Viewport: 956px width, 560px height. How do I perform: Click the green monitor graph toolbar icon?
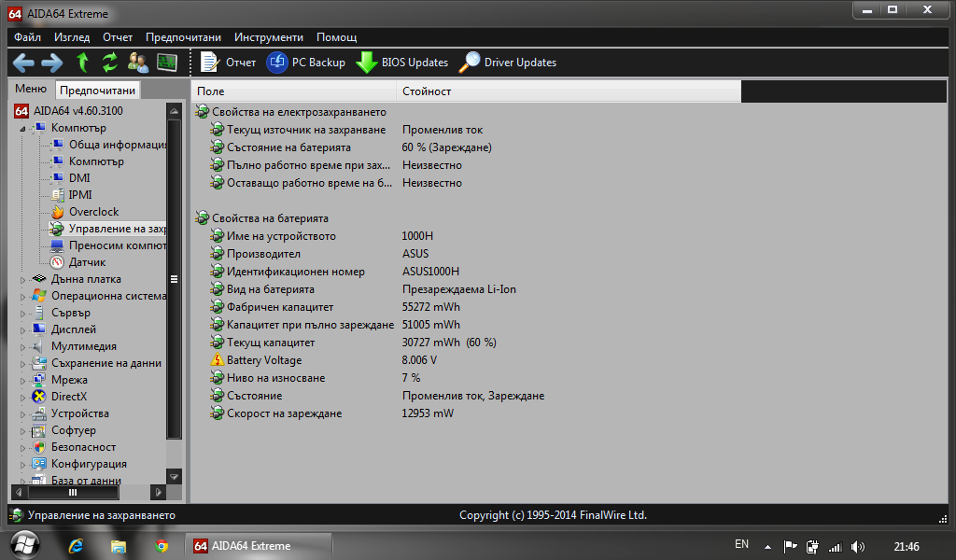coord(167,63)
